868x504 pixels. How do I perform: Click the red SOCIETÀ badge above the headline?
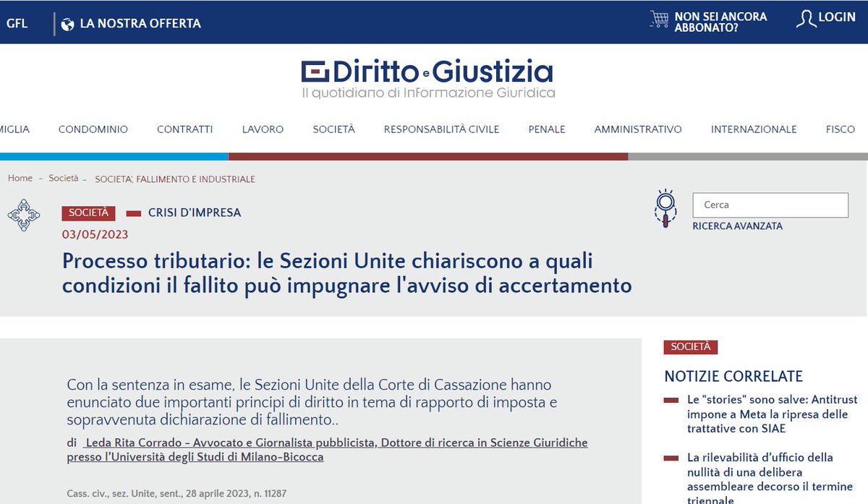point(88,213)
